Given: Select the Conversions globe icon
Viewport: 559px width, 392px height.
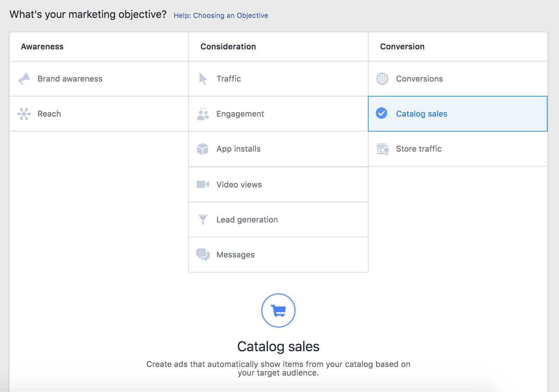Looking at the screenshot, I should 382,79.
